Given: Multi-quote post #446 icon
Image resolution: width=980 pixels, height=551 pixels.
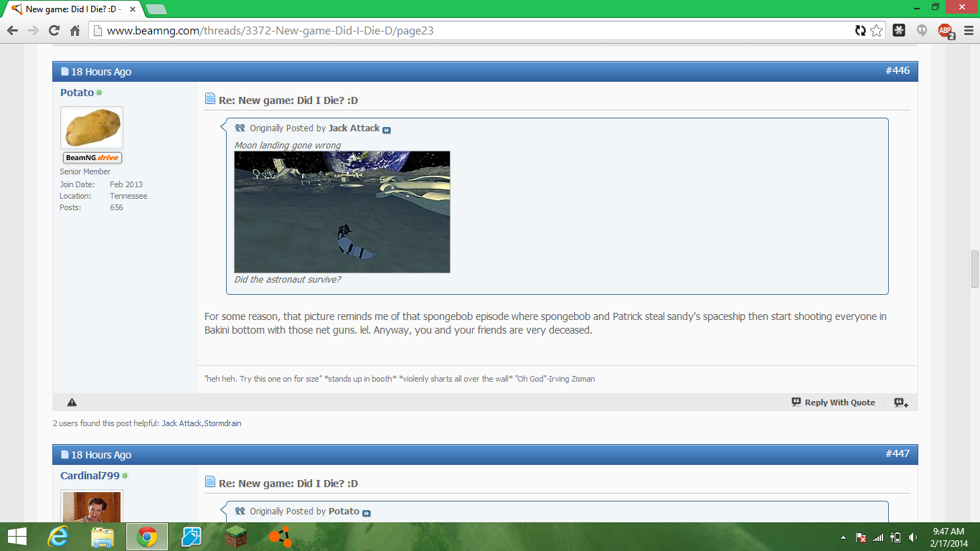Looking at the screenshot, I should click(901, 402).
